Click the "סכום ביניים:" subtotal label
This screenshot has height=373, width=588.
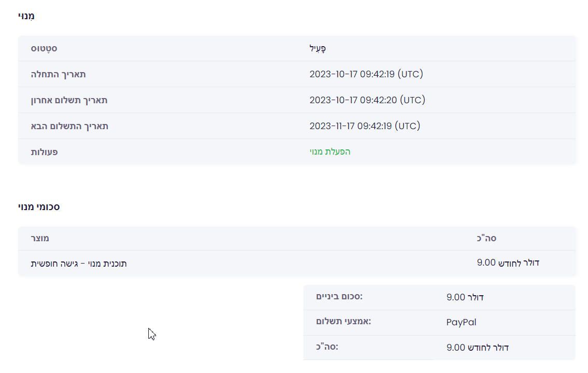[x=339, y=296]
